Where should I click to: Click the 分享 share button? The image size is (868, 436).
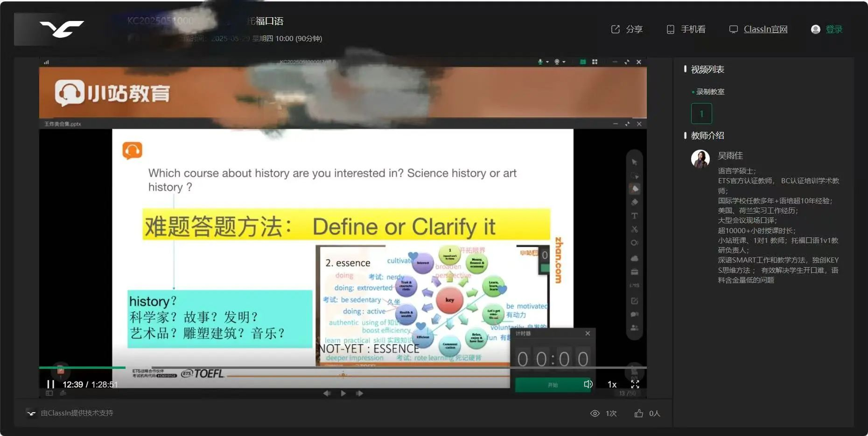(x=627, y=29)
